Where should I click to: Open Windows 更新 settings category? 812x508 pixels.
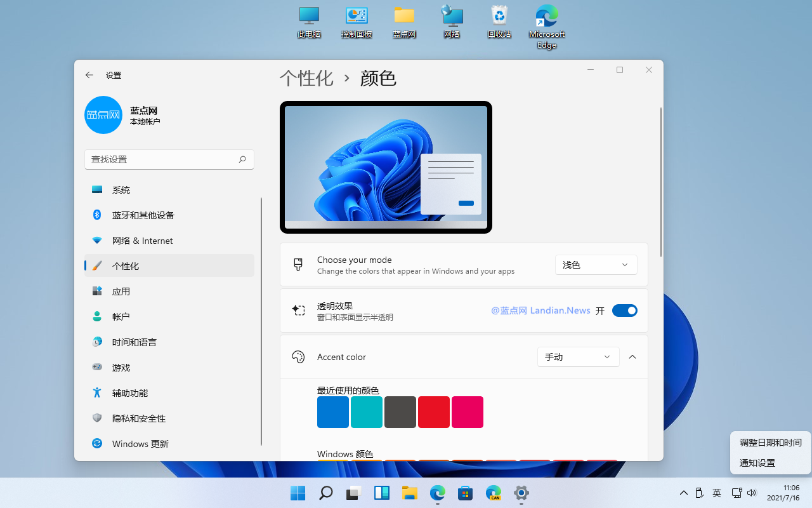click(169, 444)
